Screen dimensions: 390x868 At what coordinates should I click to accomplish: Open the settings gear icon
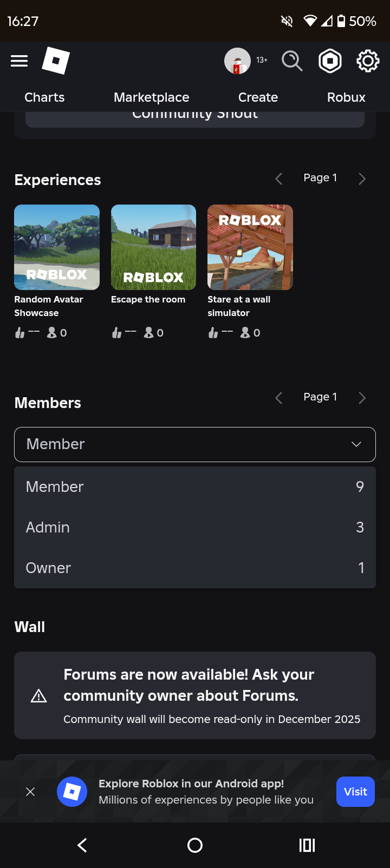coord(367,61)
